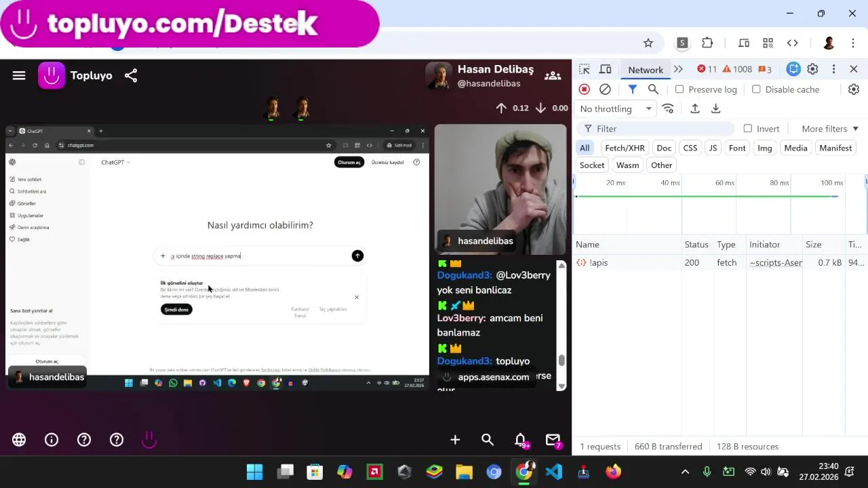Click the network Filter text field
The image size is (868, 488).
[x=654, y=129]
